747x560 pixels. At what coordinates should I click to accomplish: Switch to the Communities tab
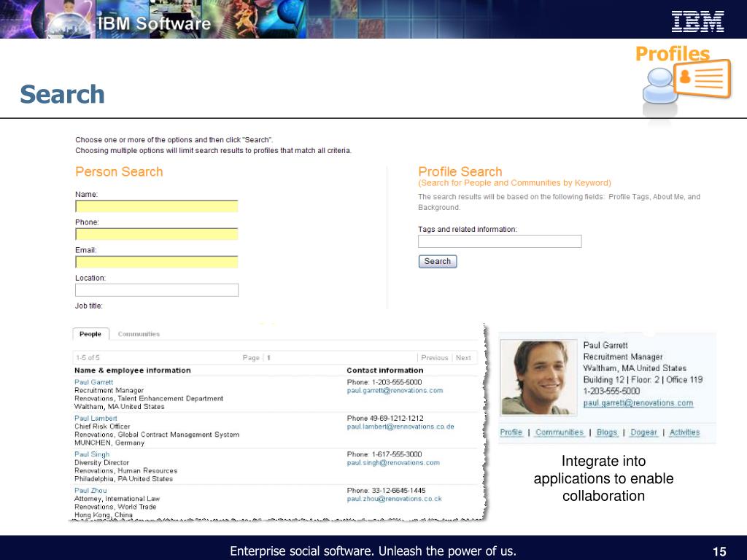pyautogui.click(x=139, y=334)
